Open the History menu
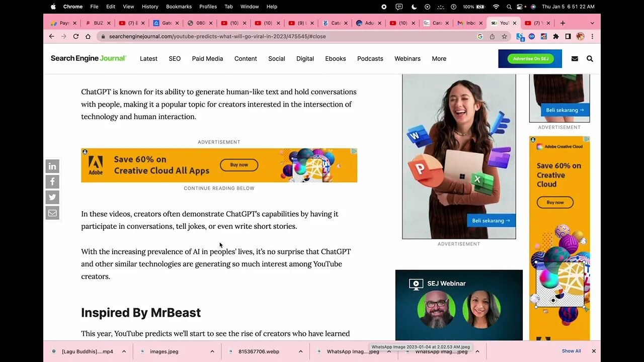 point(150,7)
